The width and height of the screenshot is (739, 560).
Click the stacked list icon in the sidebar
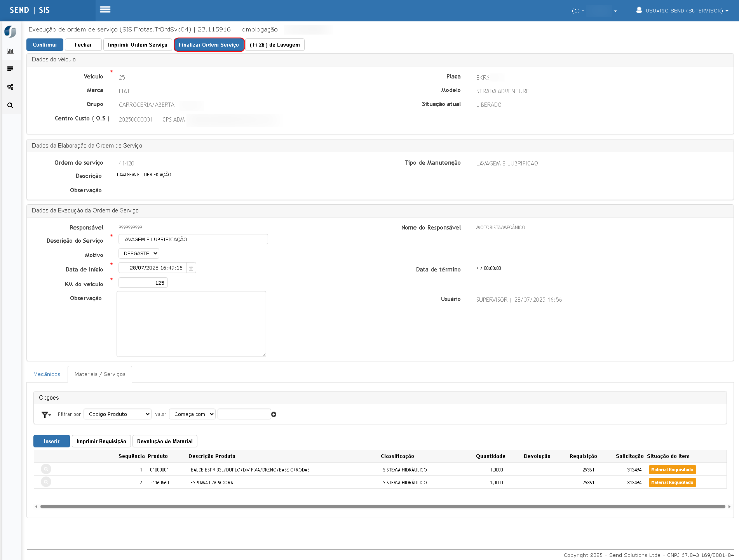pyautogui.click(x=10, y=69)
